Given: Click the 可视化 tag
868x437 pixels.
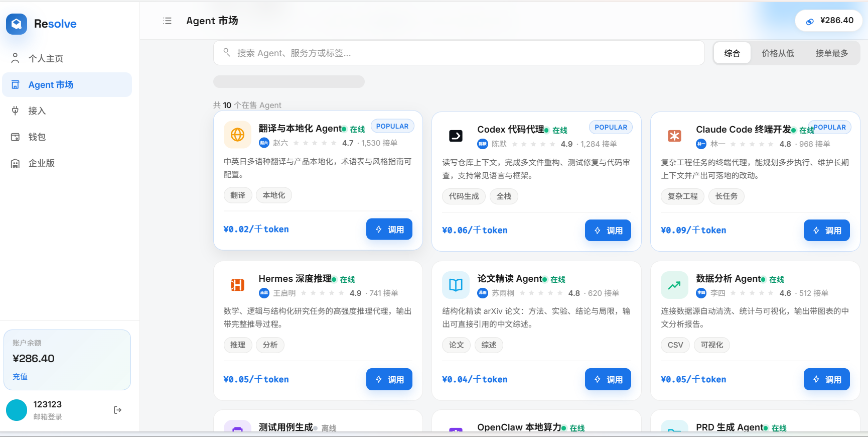Looking at the screenshot, I should 712,345.
